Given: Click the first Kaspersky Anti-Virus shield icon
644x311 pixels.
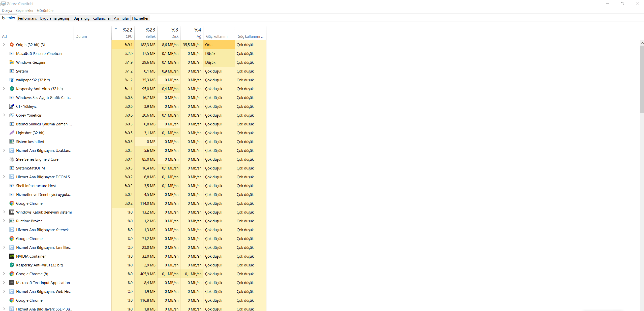Looking at the screenshot, I should pyautogui.click(x=12, y=89).
